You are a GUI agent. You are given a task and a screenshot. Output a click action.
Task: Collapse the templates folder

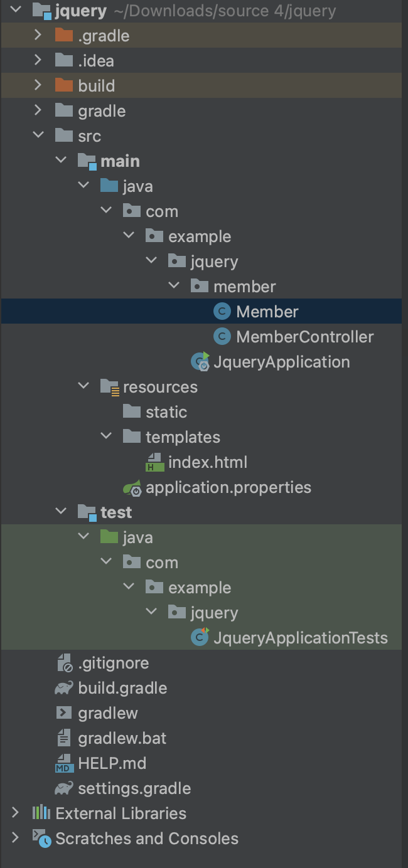106,437
